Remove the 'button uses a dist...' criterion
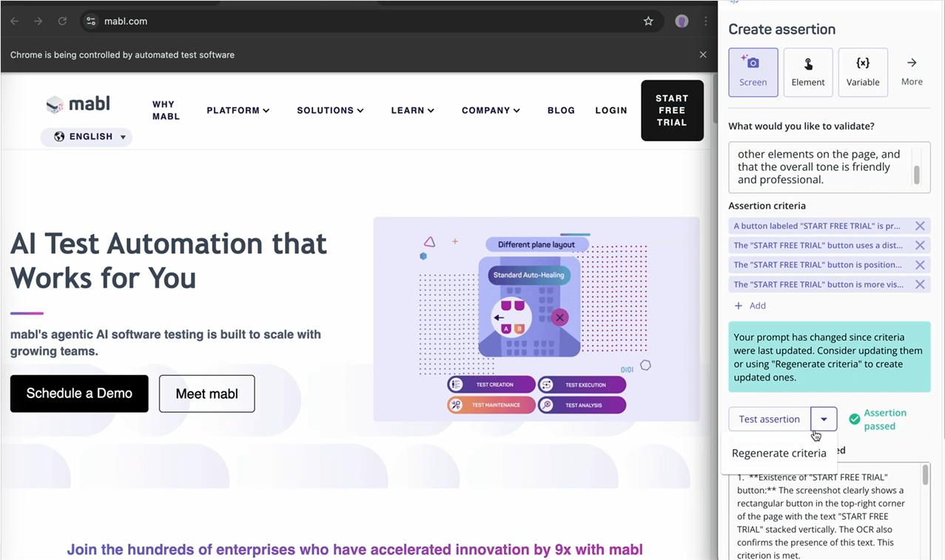945x560 pixels. click(920, 245)
